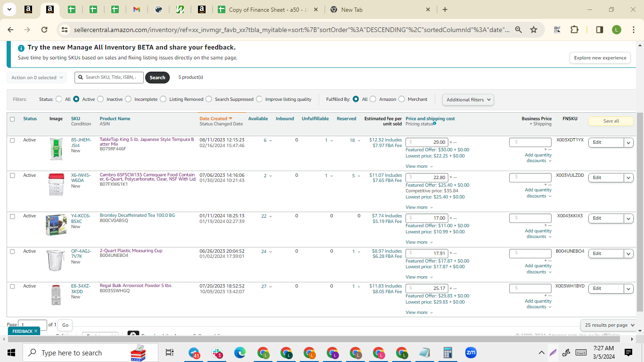Image resolution: width=644 pixels, height=362 pixels.
Task: Select the All status radio button
Action: pos(59,99)
